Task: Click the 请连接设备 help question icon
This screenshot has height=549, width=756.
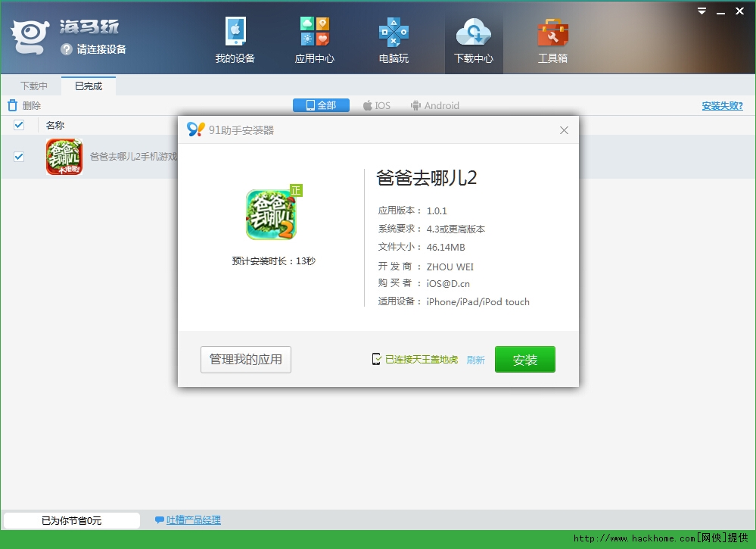Action: pyautogui.click(x=67, y=49)
